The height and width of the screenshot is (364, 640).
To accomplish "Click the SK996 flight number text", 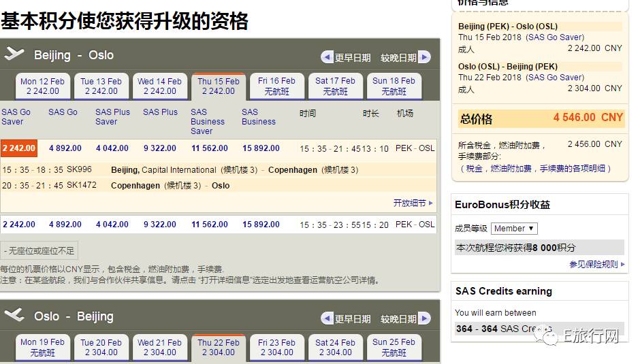I will click(79, 169).
